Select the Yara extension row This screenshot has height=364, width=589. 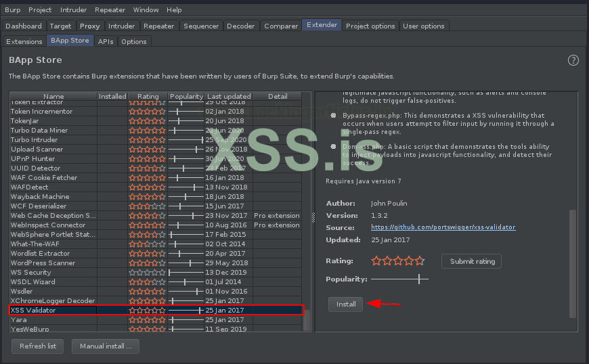pos(156,320)
